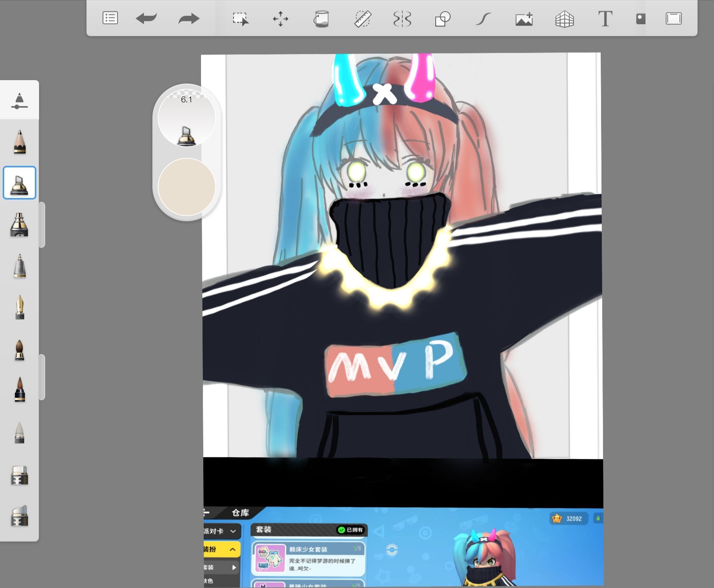The width and height of the screenshot is (714, 588).
Task: Click the lower brush palette side handle
Action: (x=42, y=377)
